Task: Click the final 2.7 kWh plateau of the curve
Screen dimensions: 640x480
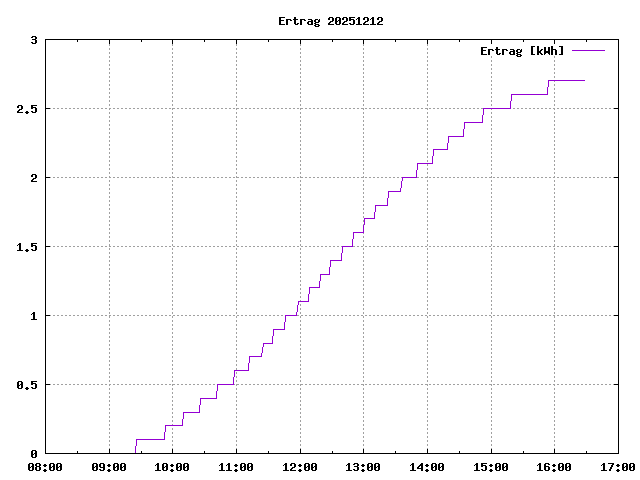Action: [x=567, y=80]
